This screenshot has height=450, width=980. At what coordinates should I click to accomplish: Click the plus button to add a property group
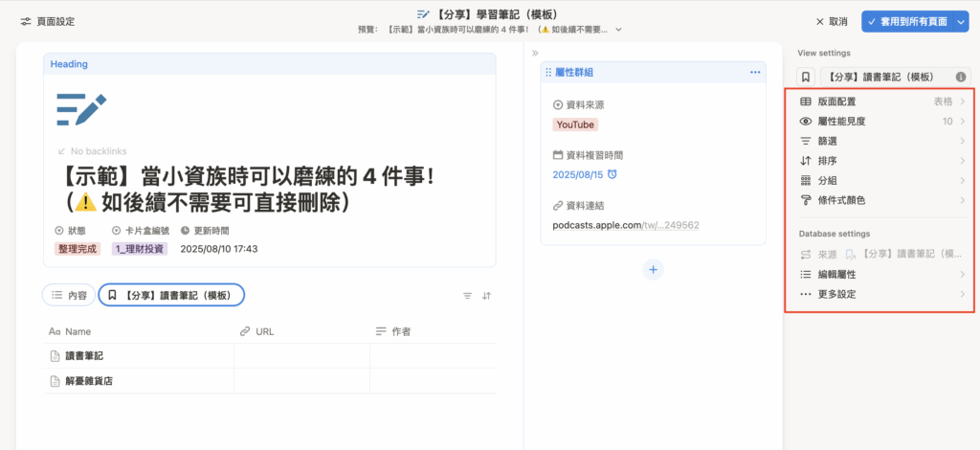pos(654,270)
